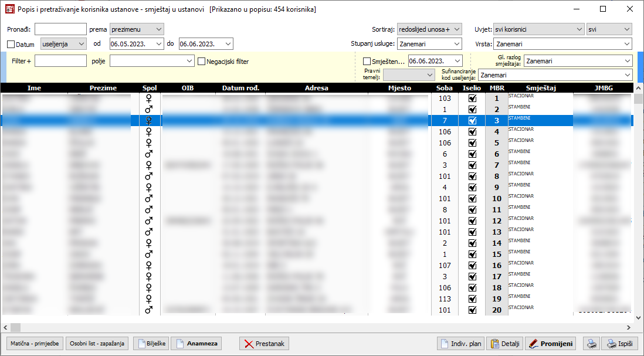Open the Vrsta dropdown
This screenshot has height=356, width=644.
(x=562, y=44)
